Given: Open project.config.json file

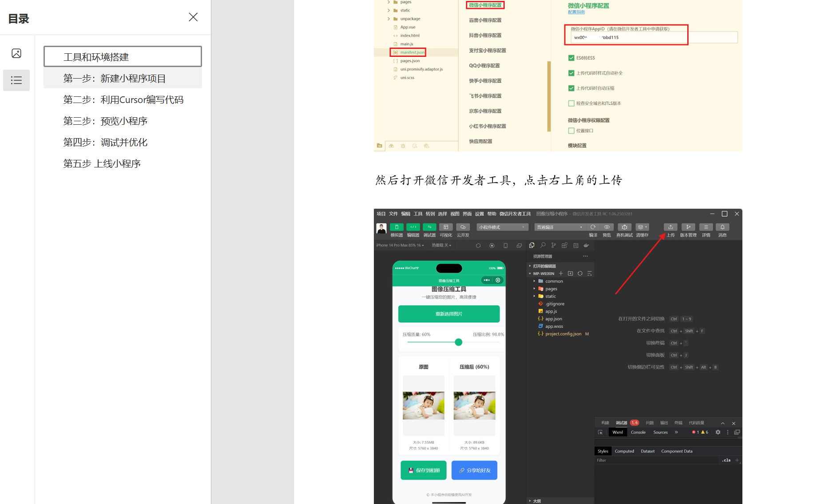Looking at the screenshot, I should 563,334.
